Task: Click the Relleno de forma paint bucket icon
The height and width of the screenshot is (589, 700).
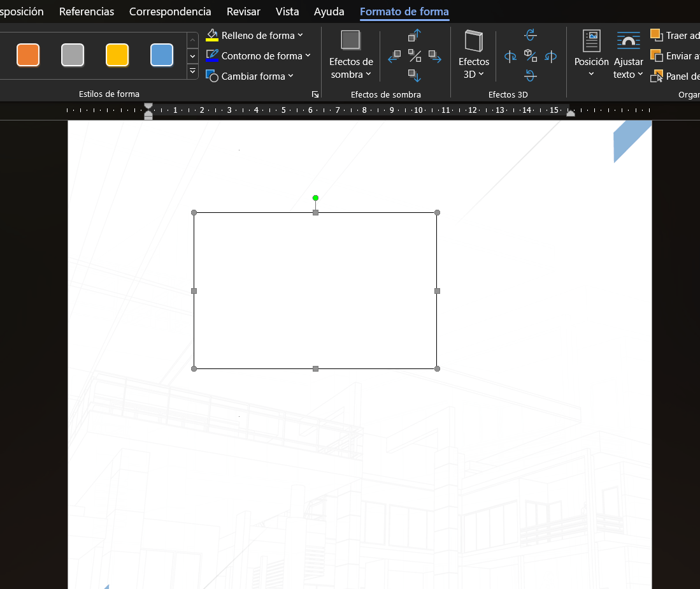Action: coord(212,35)
